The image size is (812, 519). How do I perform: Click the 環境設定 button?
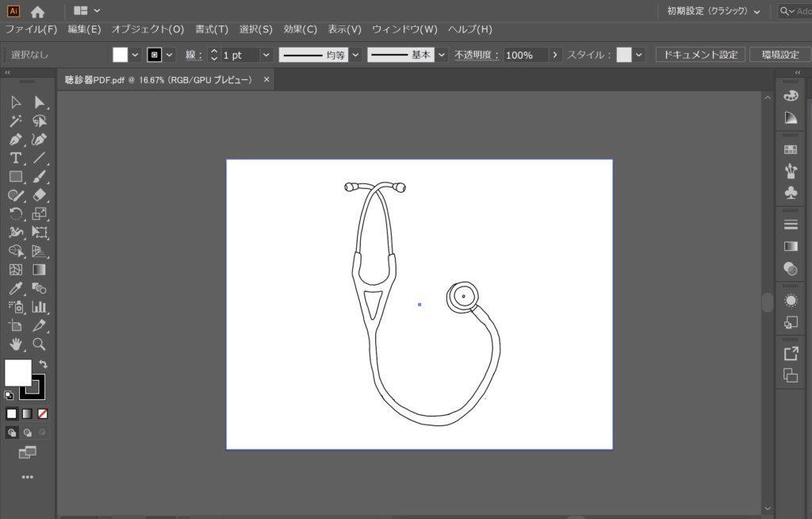point(780,55)
